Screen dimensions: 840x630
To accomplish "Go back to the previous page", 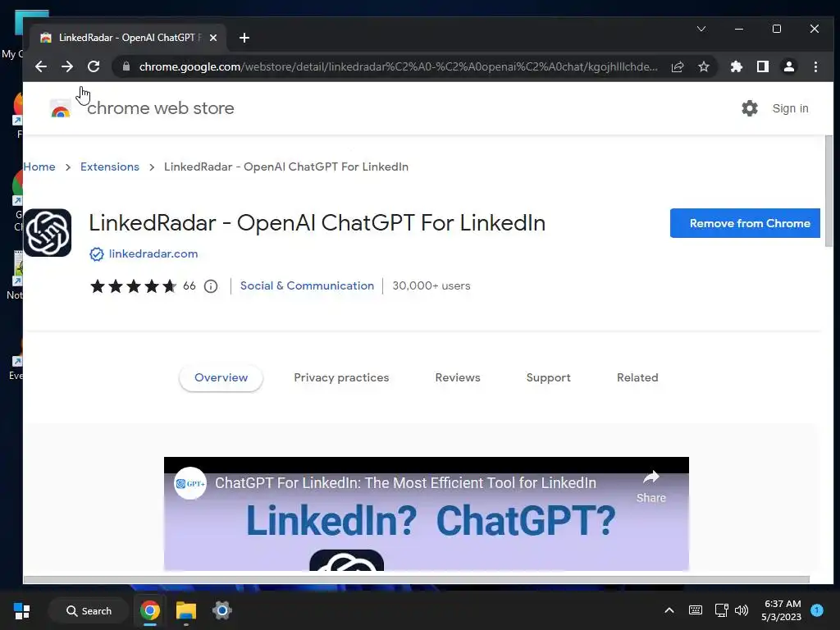I will pyautogui.click(x=41, y=66).
